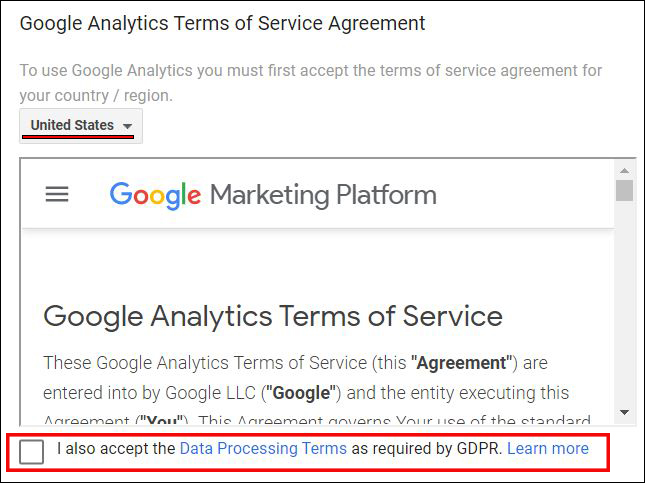Click the 'These Google Analytics Terms' paragraph line
This screenshot has width=645, height=483.
tap(295, 363)
